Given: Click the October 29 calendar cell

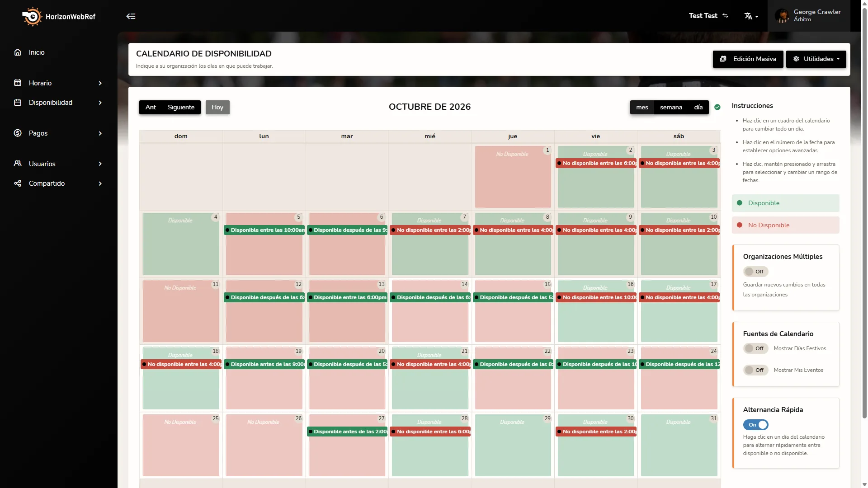Looking at the screenshot, I should click(x=513, y=445).
